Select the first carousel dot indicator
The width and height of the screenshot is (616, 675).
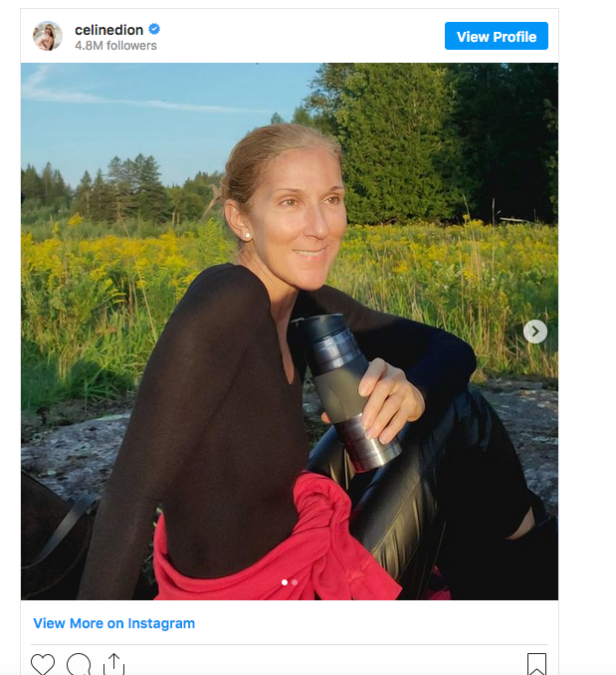point(285,582)
